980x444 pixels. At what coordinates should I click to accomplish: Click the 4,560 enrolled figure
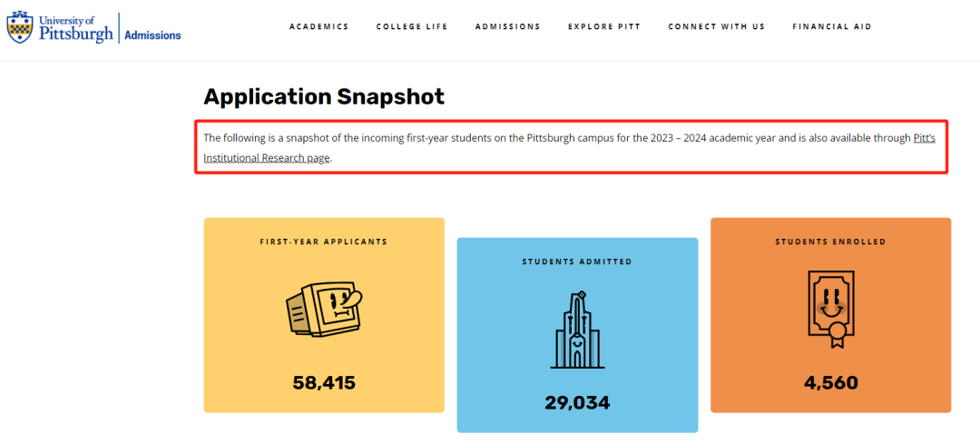(x=830, y=382)
